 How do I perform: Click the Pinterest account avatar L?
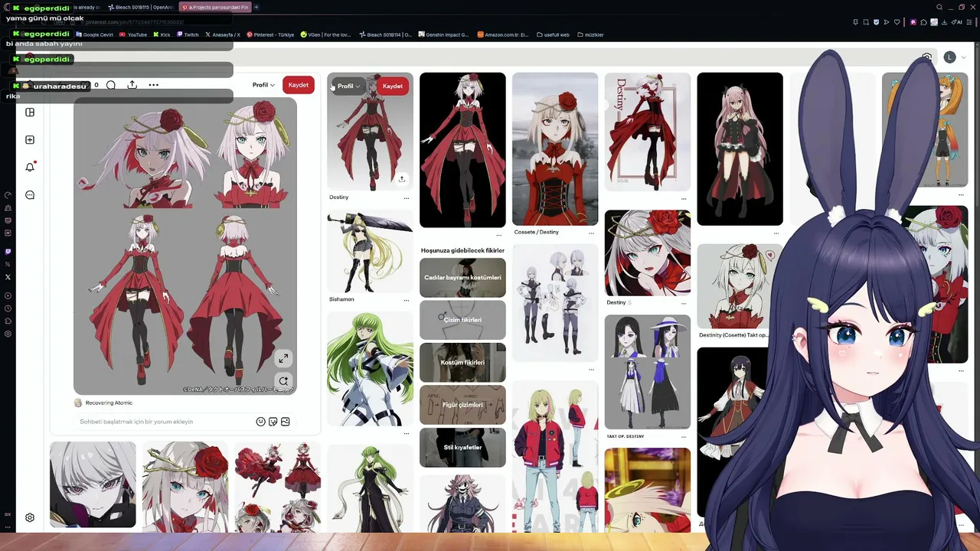[949, 57]
